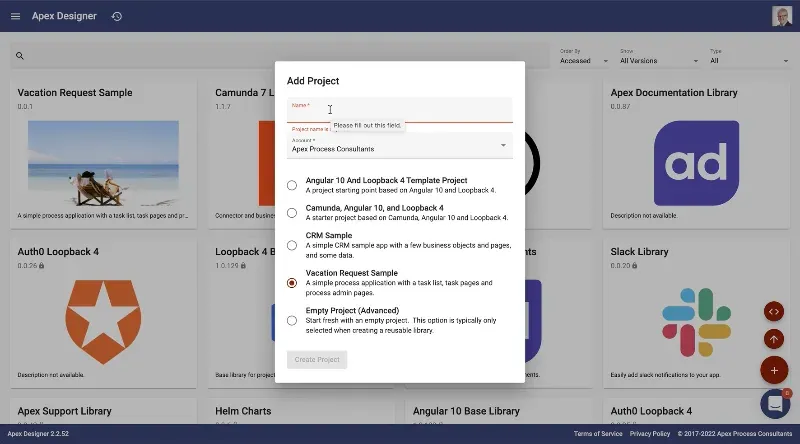Click the Auth0 Loopback 4 shield logo
The width and height of the screenshot is (800, 444).
point(103,322)
